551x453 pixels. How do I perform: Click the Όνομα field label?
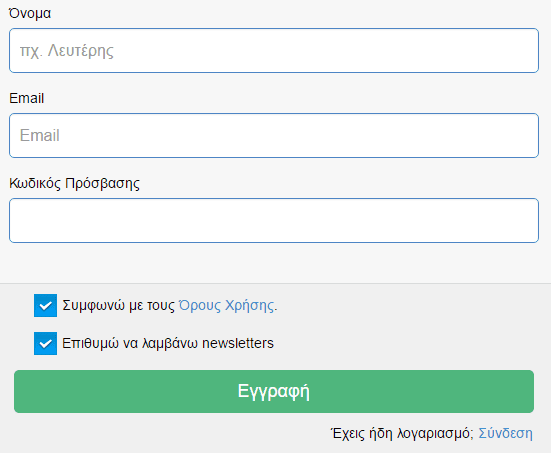30,13
